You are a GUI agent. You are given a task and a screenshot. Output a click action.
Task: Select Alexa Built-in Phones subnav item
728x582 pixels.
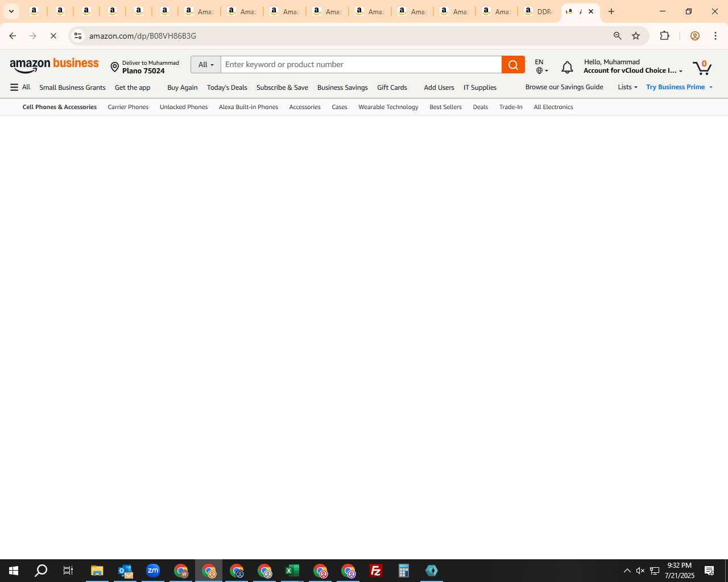[x=249, y=107]
